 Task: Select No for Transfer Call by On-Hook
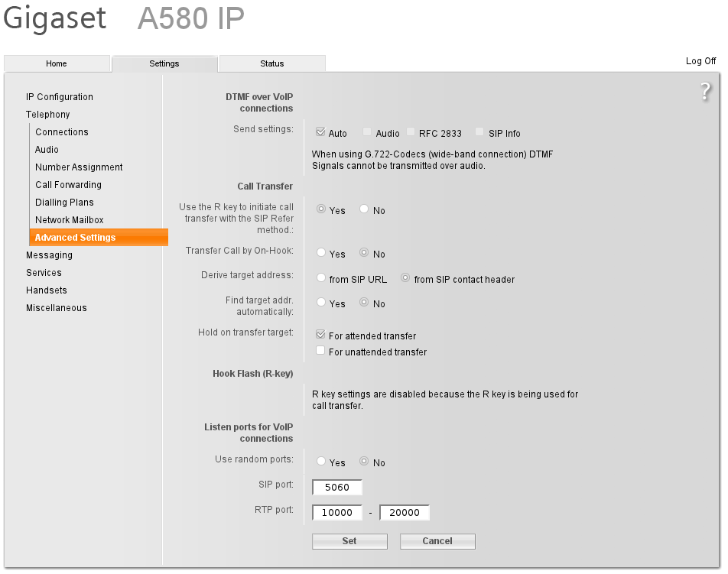pyautogui.click(x=364, y=252)
